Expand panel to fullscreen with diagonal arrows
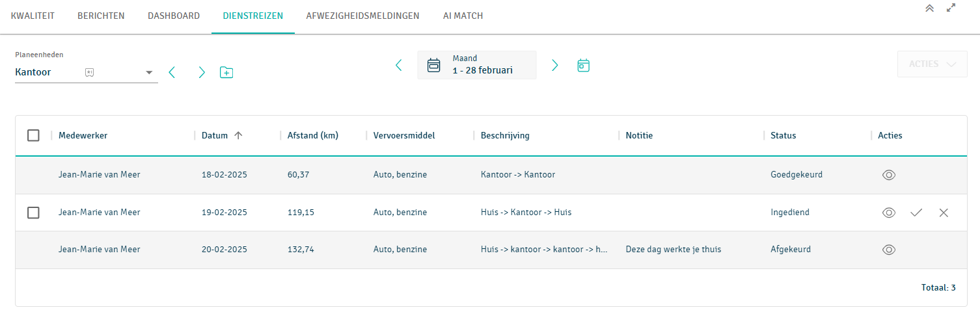This screenshot has width=980, height=312. [951, 8]
